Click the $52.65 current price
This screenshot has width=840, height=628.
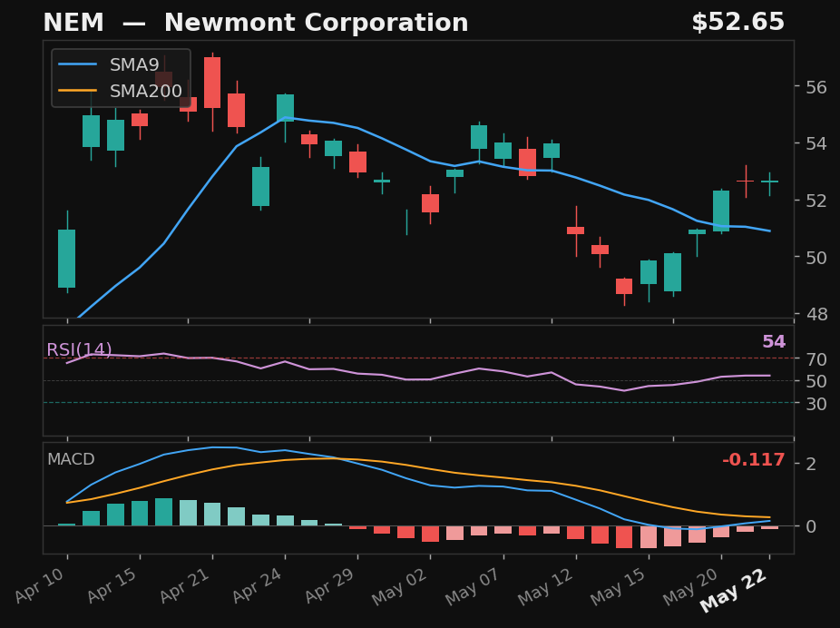click(x=737, y=23)
